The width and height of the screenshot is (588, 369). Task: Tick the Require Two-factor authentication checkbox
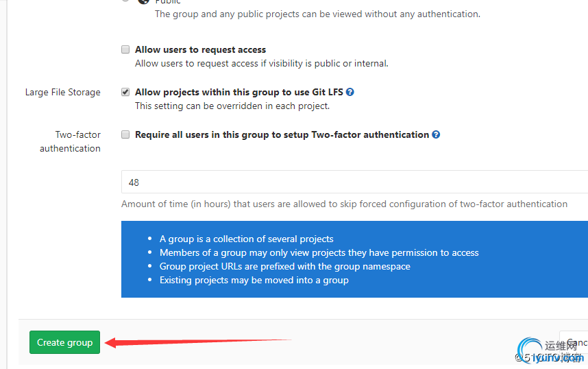click(x=125, y=134)
